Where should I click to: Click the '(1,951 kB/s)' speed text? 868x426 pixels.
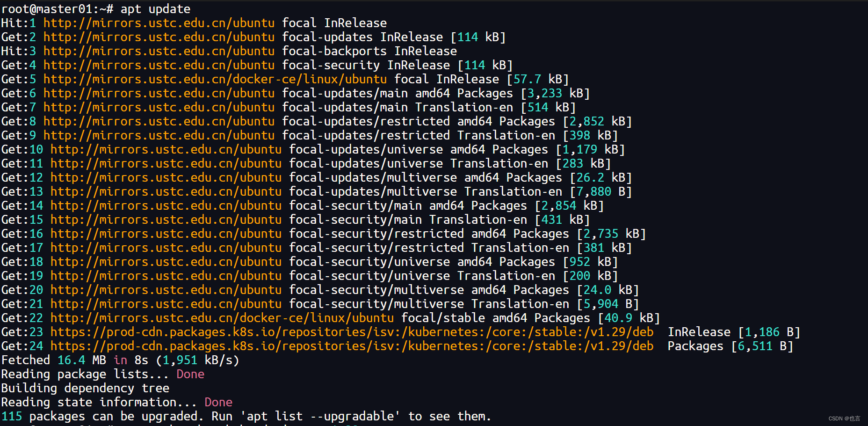point(197,360)
